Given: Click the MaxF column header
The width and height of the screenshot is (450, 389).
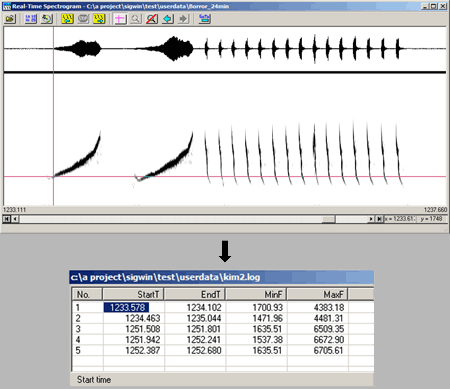Looking at the screenshot, I should (317, 294).
